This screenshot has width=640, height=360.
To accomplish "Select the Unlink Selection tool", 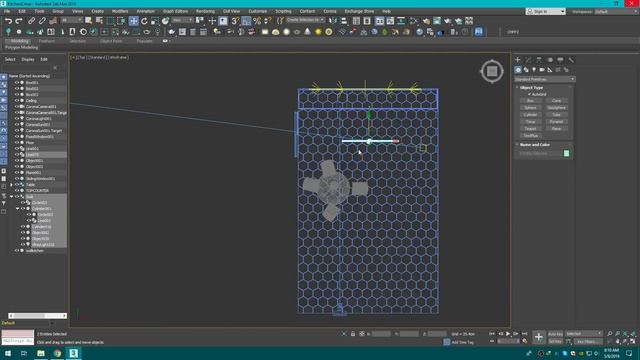I will (42, 21).
